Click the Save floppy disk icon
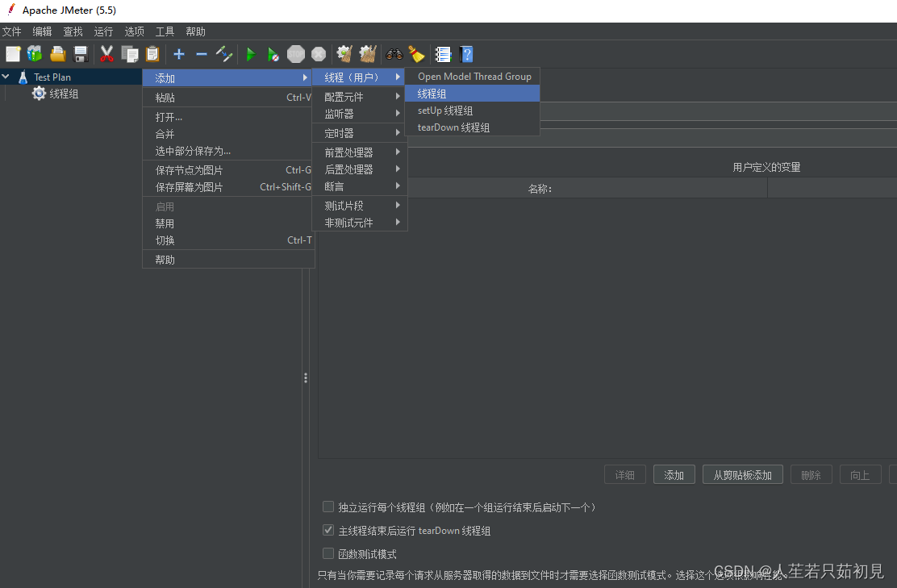Viewport: 897px width, 588px height. (81, 54)
